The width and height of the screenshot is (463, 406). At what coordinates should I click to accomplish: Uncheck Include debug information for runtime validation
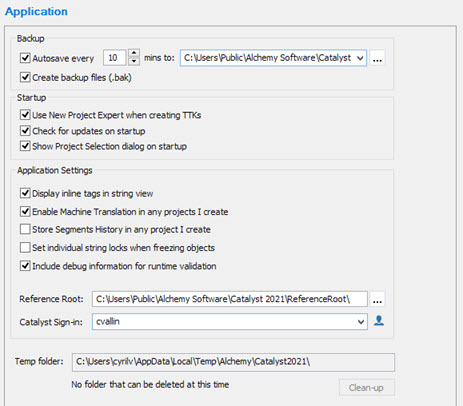25,266
